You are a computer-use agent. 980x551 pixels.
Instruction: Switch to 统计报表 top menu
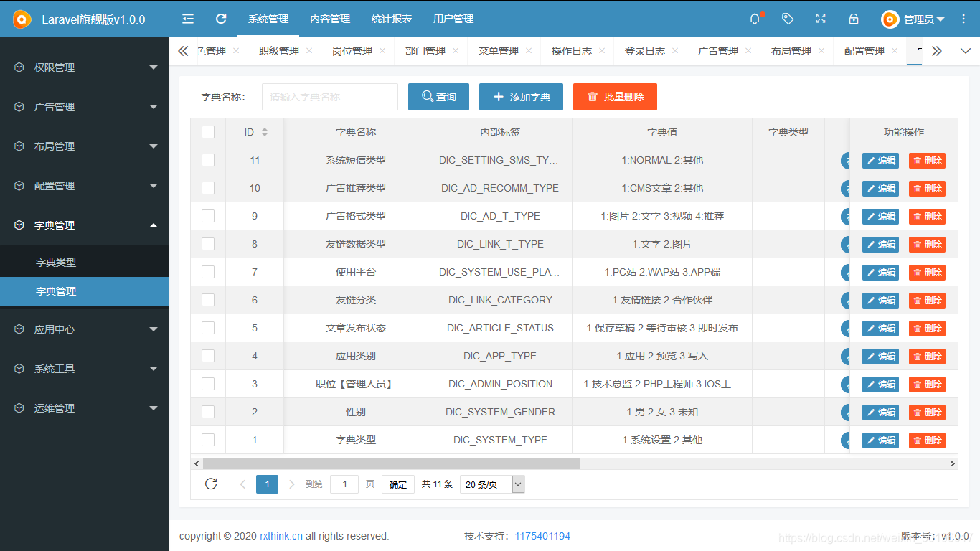[392, 19]
